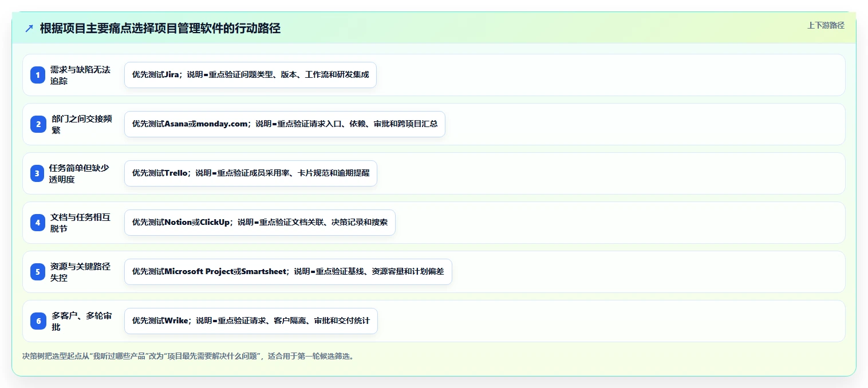
Task: Select the title 根据项目主要痛点选择项目管理软件的行动路径
Action: (x=160, y=29)
